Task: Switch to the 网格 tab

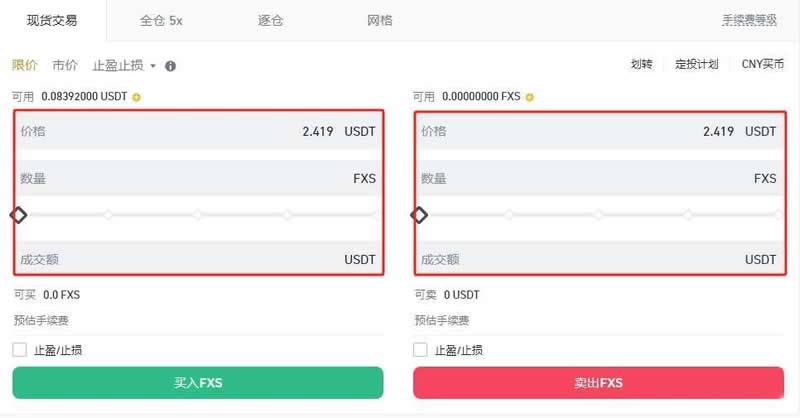Action: tap(380, 20)
